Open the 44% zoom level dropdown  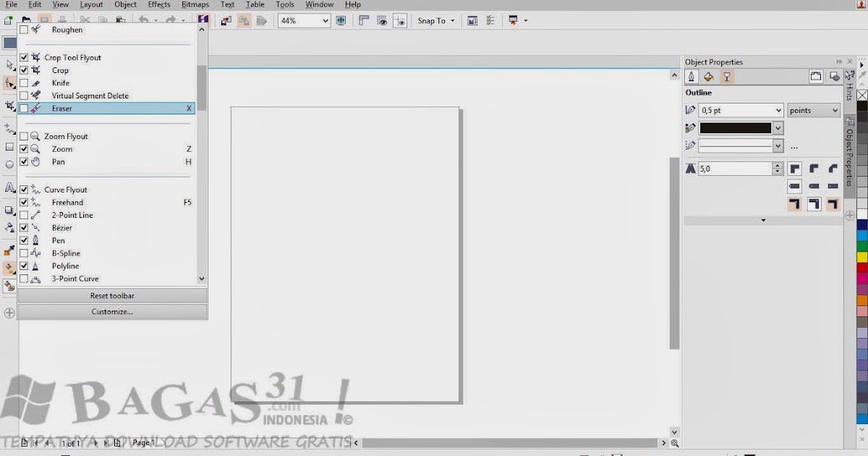coord(325,21)
